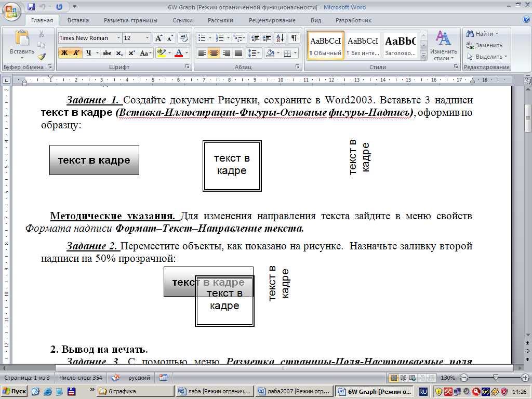Undo the last action
This screenshot has width=532, height=399.
tap(43, 6)
